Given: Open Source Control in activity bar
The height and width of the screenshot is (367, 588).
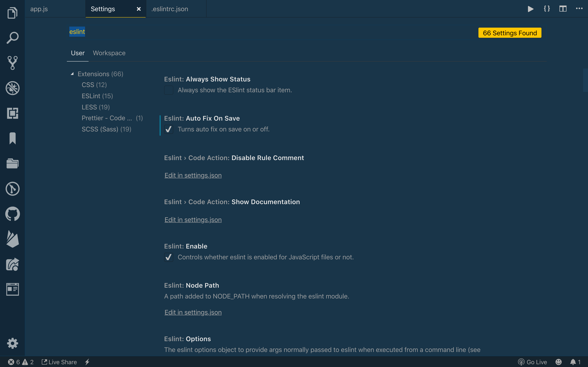Looking at the screenshot, I should tap(12, 63).
